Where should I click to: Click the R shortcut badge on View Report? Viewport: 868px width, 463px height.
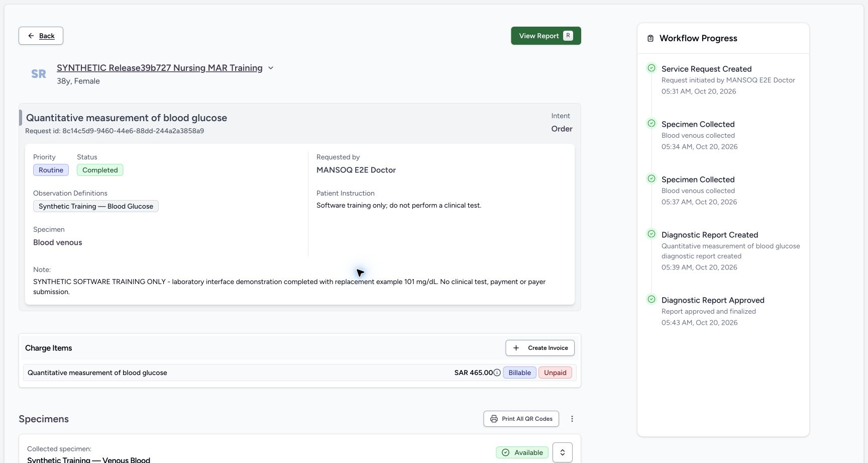point(568,36)
